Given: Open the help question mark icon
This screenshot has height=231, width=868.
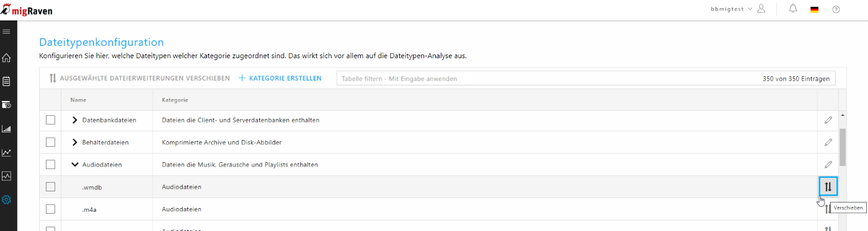Looking at the screenshot, I should 836,9.
